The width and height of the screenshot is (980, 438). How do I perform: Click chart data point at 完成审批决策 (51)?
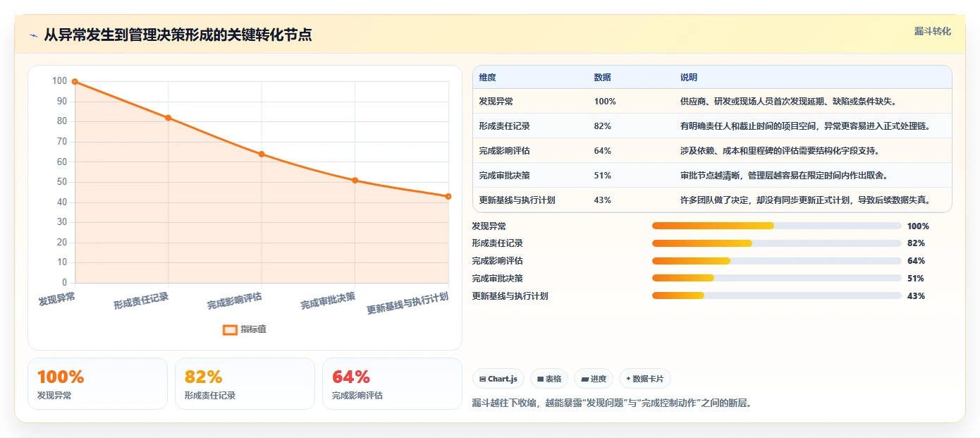tap(355, 180)
